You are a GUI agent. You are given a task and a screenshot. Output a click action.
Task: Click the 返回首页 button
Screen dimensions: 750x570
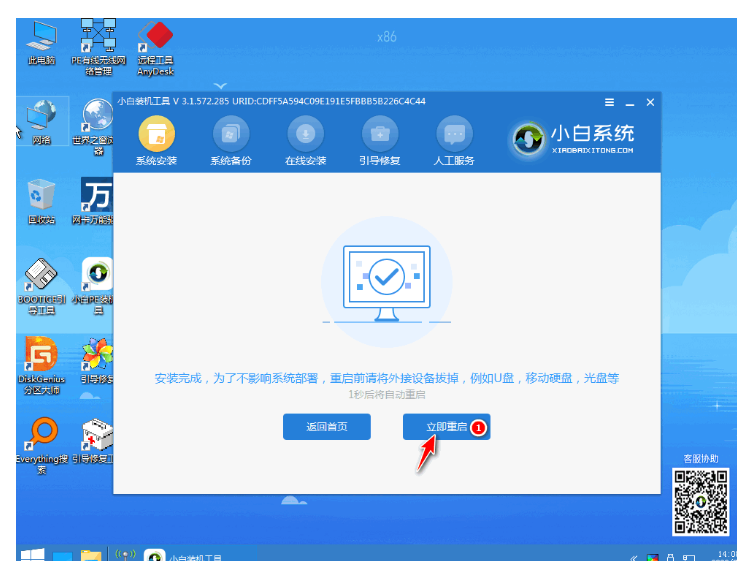point(327,427)
